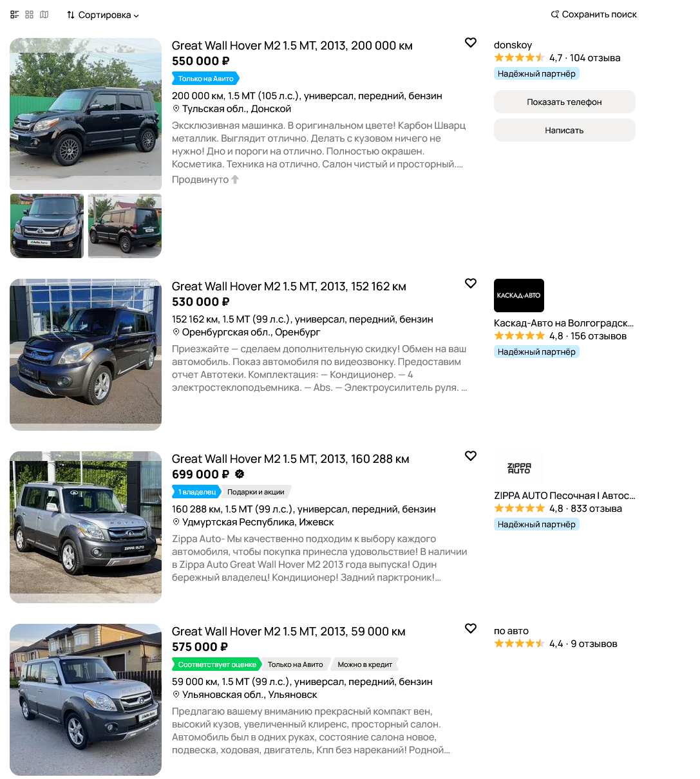Open donskoy seller profile name
Image resolution: width=700 pixels, height=779 pixels.
click(x=513, y=45)
